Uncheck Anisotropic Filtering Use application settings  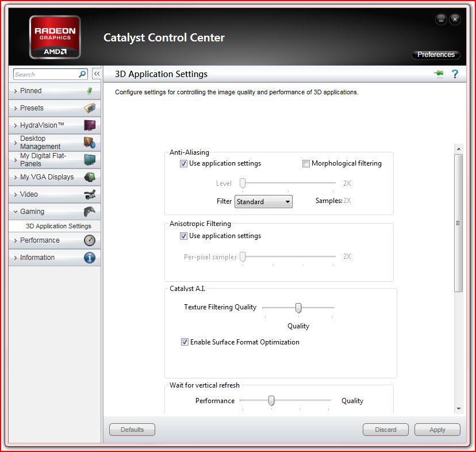coord(183,236)
